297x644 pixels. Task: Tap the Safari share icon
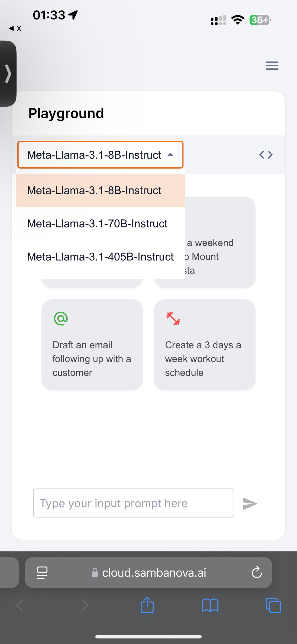coord(147,605)
